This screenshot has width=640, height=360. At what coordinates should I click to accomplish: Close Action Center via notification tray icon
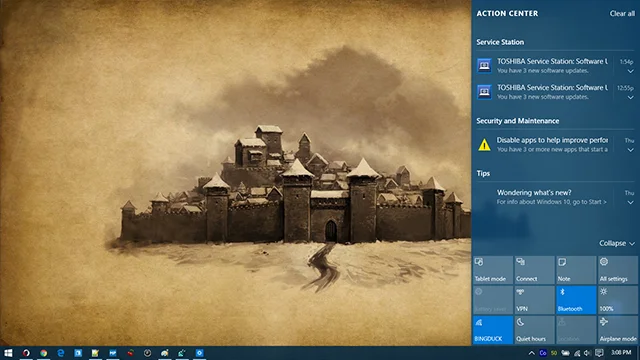599,353
